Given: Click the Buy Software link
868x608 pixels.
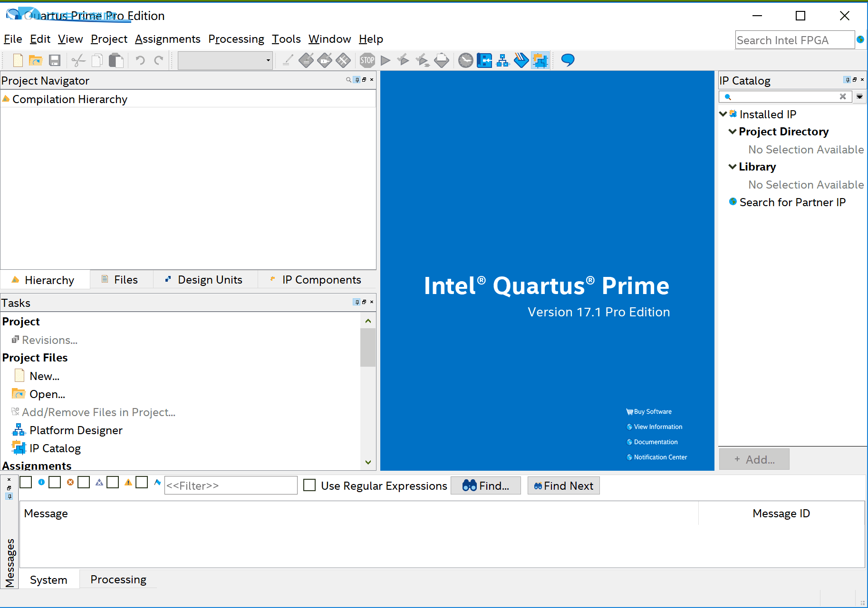Looking at the screenshot, I should [x=649, y=412].
